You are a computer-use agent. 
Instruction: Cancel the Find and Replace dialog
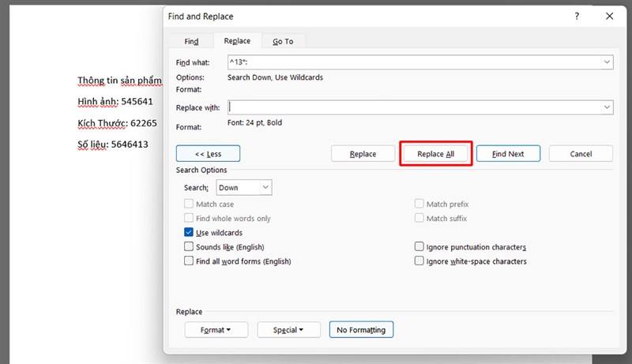[x=581, y=154]
